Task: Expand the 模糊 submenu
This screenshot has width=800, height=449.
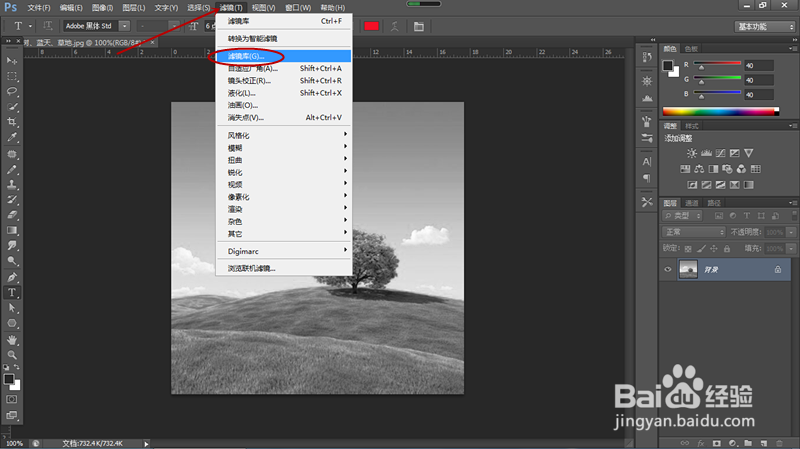Action: pyautogui.click(x=284, y=147)
